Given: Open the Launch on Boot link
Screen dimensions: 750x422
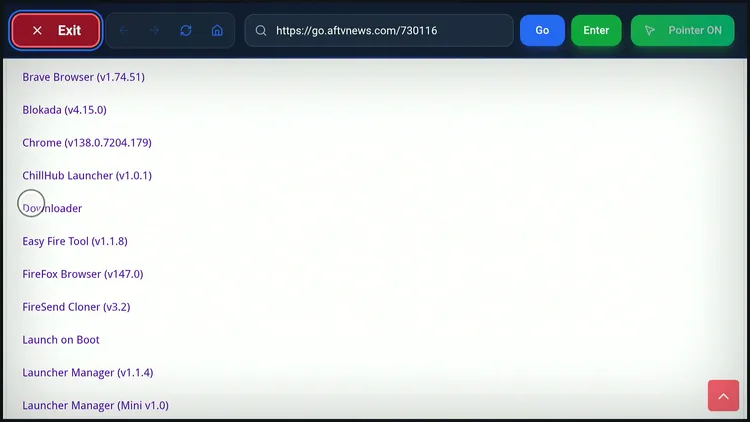Looking at the screenshot, I should pyautogui.click(x=61, y=340).
